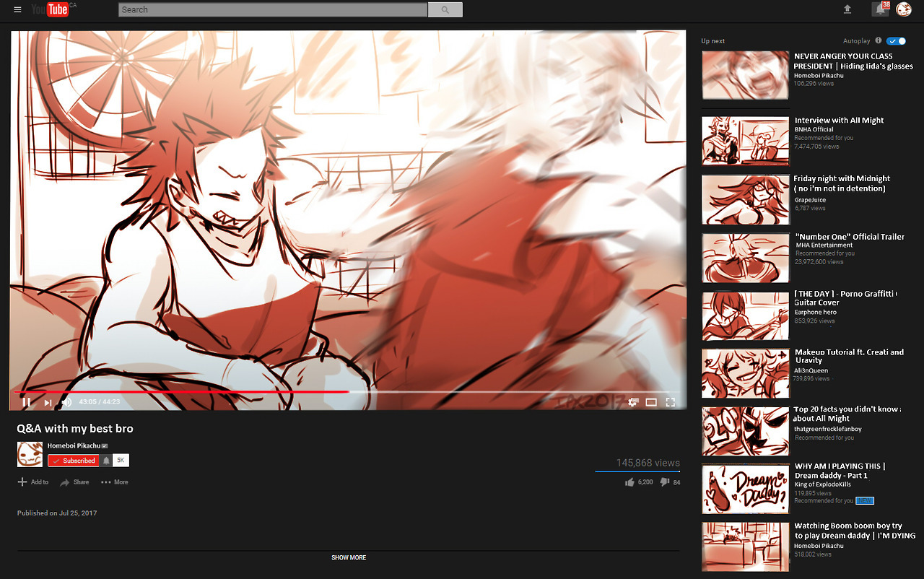This screenshot has height=579, width=924.
Task: Click the Subscribed button
Action: click(x=74, y=461)
